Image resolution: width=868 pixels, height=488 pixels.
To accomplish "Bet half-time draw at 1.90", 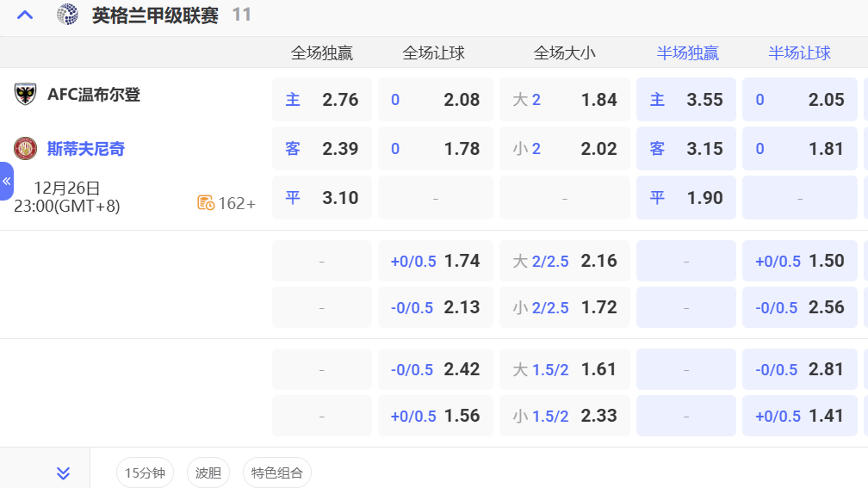I will coord(685,198).
